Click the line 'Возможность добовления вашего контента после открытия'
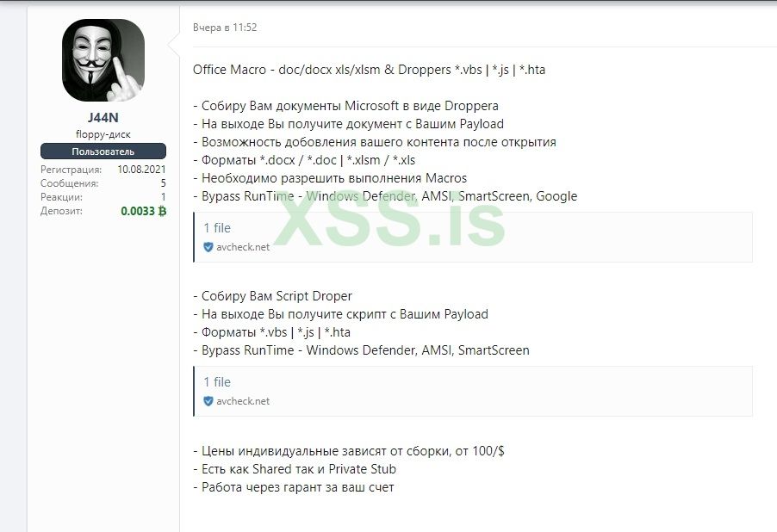The height and width of the screenshot is (532, 777). [x=375, y=142]
